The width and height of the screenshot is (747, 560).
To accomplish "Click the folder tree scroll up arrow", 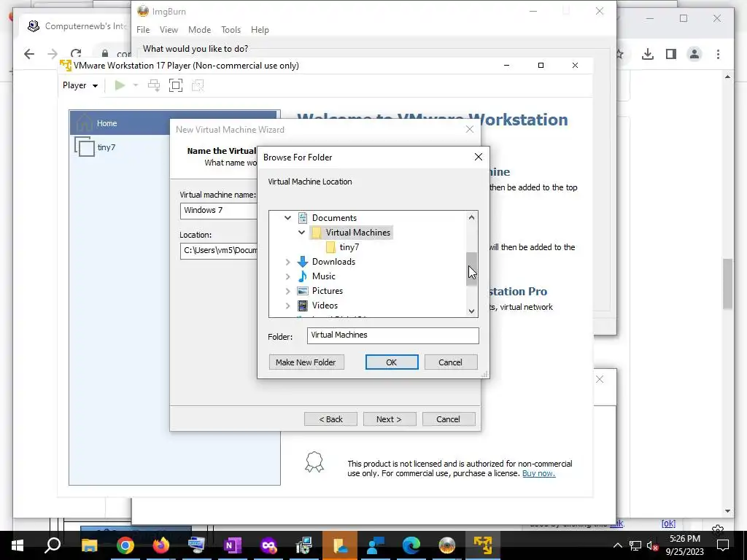I will (x=471, y=217).
